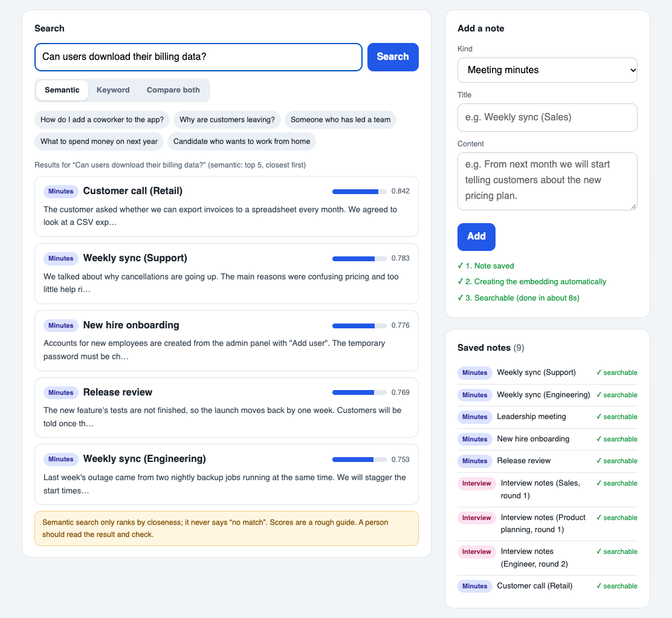Choose the 'Someone who has led a team' chip
Screen dimensions: 672x618
click(340, 120)
